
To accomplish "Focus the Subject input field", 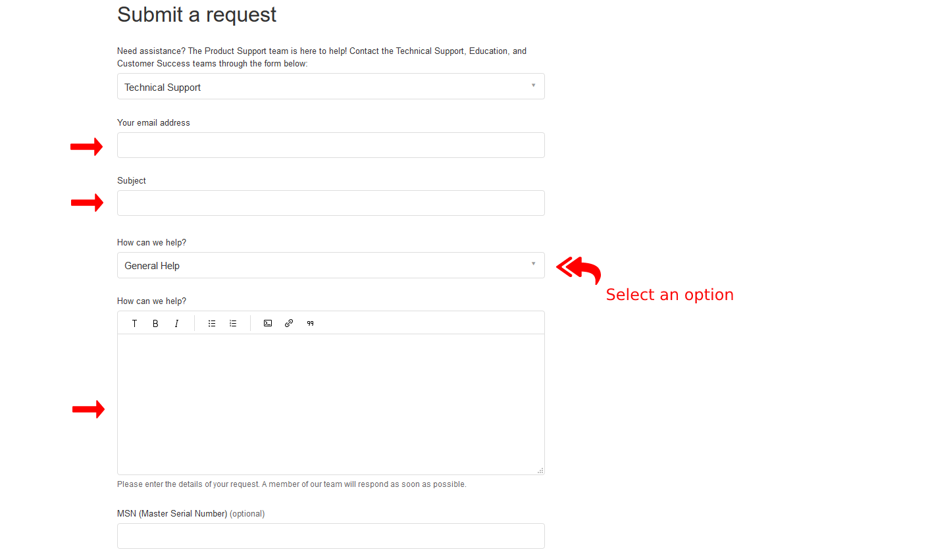I will (331, 203).
